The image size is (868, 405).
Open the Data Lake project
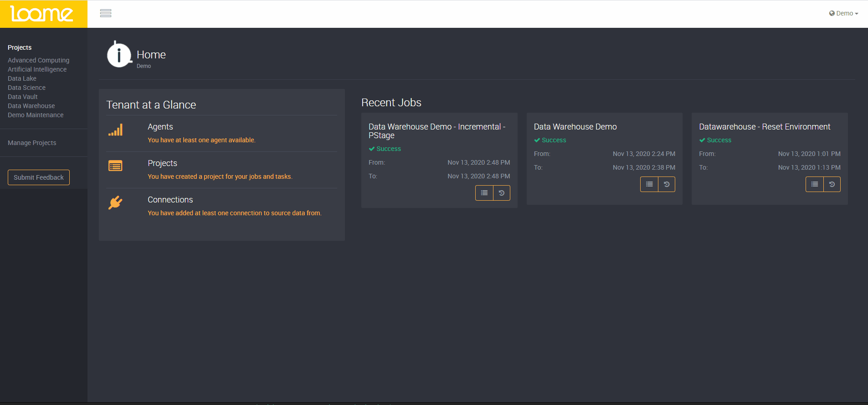point(22,78)
